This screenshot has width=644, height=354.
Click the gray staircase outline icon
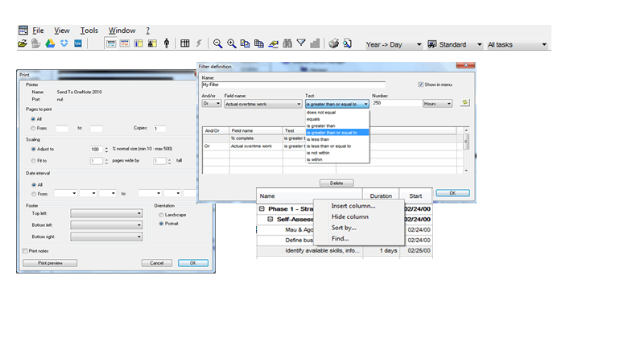coord(315,43)
